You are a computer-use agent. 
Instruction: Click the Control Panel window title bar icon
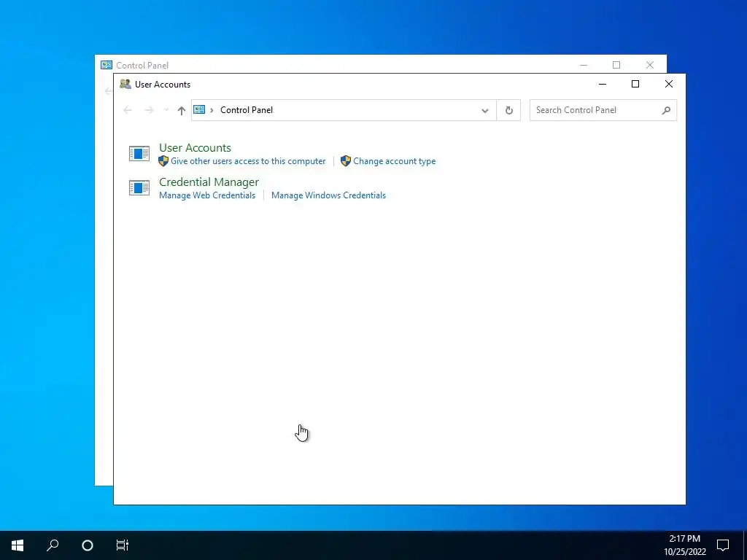click(x=107, y=65)
